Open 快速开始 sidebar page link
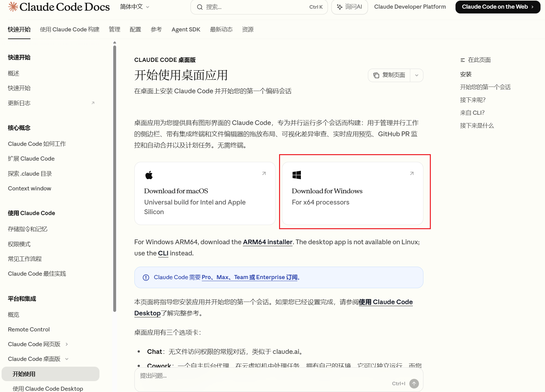Image resolution: width=545 pixels, height=392 pixels. coord(19,88)
